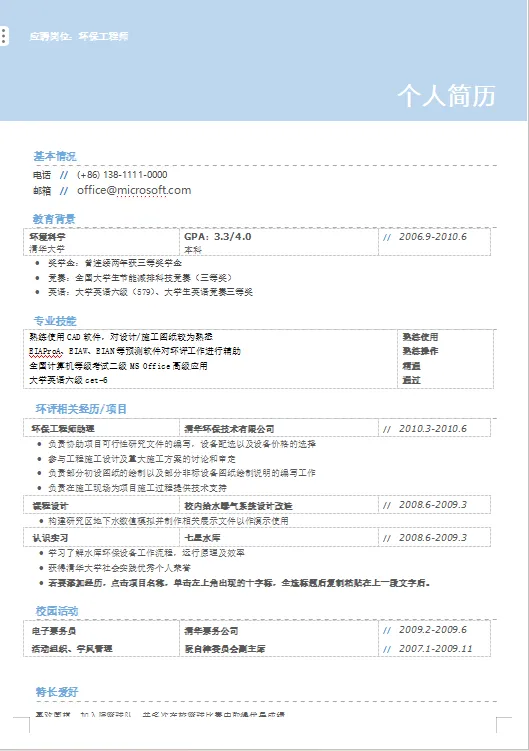Click the 电子票务员 cell
529x751 pixels.
pyautogui.click(x=54, y=631)
